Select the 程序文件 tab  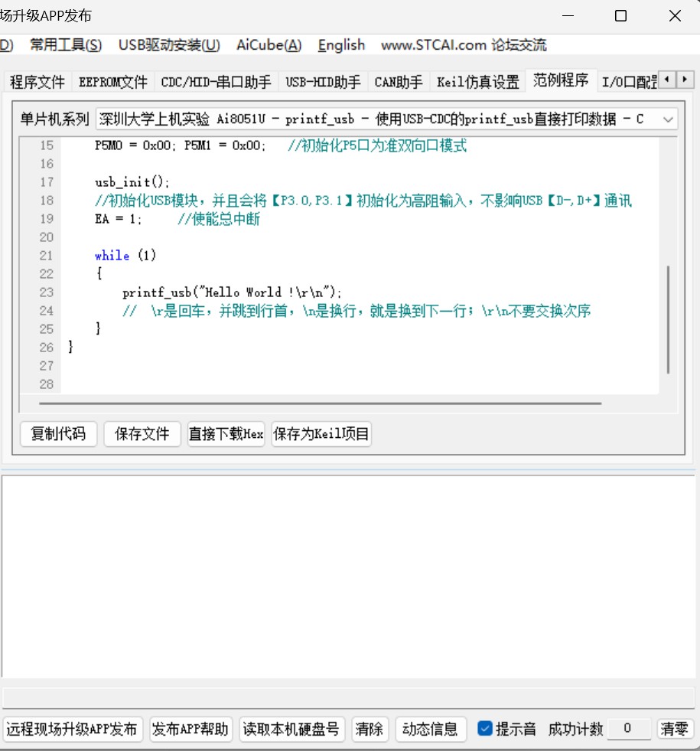pyautogui.click(x=36, y=81)
